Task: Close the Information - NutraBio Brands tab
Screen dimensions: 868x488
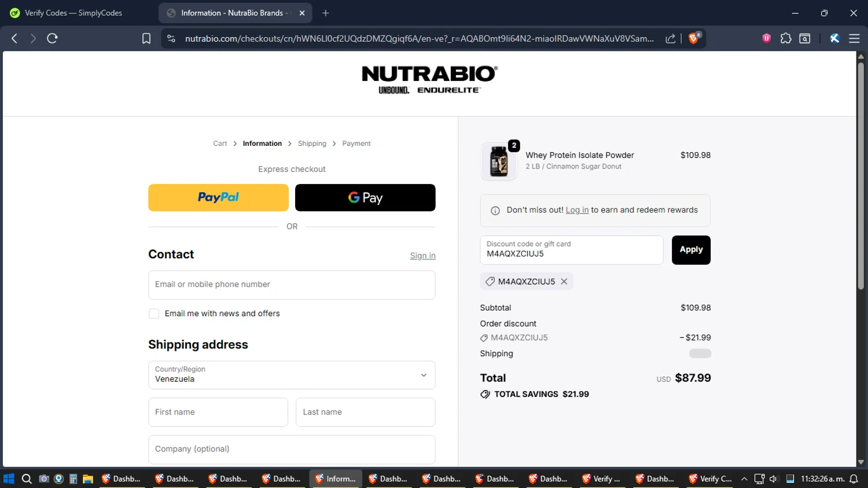Action: coord(302,13)
